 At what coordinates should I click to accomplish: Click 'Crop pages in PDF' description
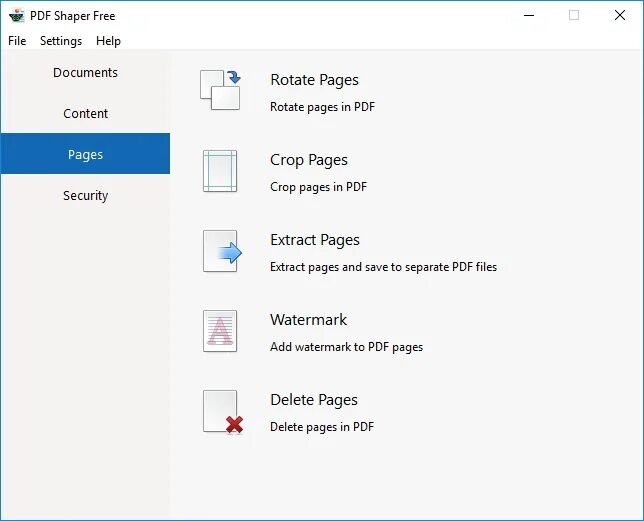(318, 187)
